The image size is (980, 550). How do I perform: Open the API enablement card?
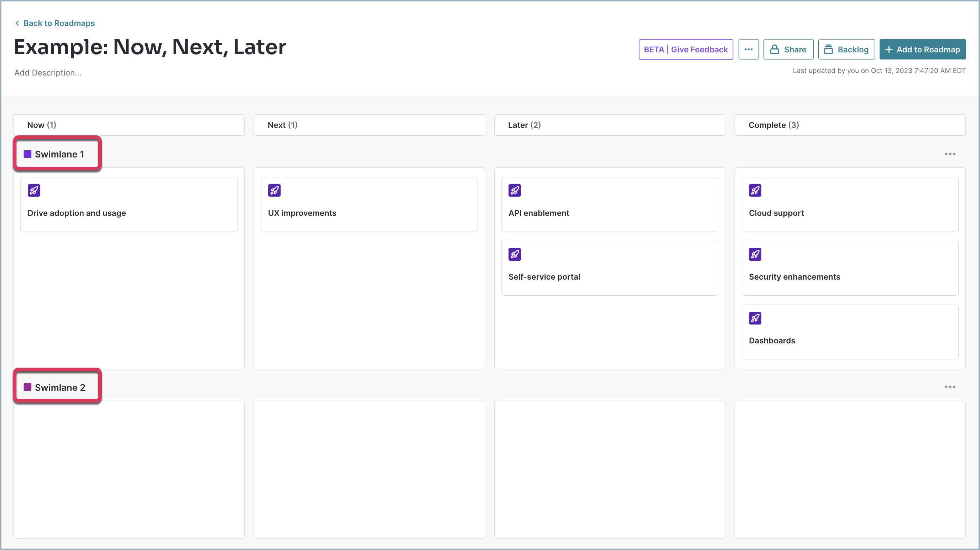coord(609,204)
